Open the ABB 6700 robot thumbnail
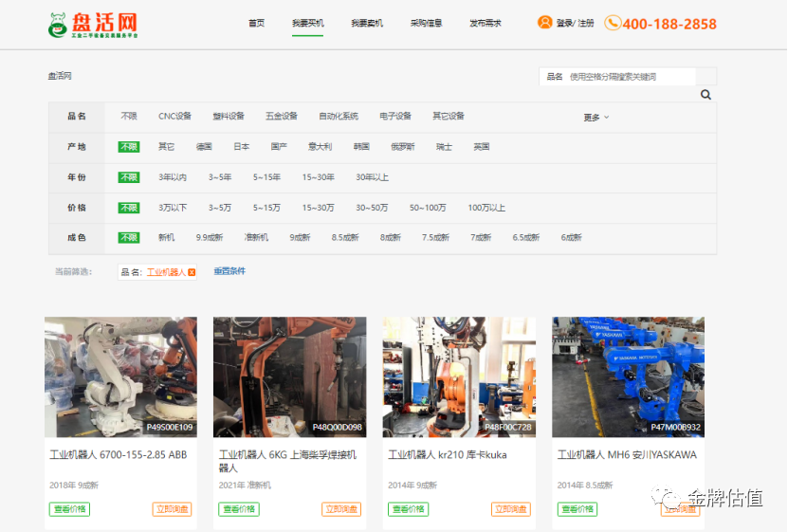The width and height of the screenshot is (788, 532). [x=120, y=376]
